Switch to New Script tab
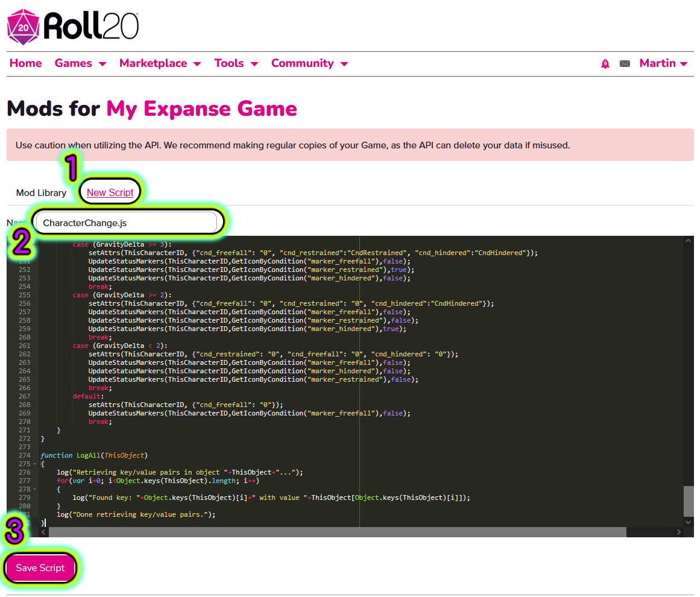The height and width of the screenshot is (597, 700). tap(110, 192)
